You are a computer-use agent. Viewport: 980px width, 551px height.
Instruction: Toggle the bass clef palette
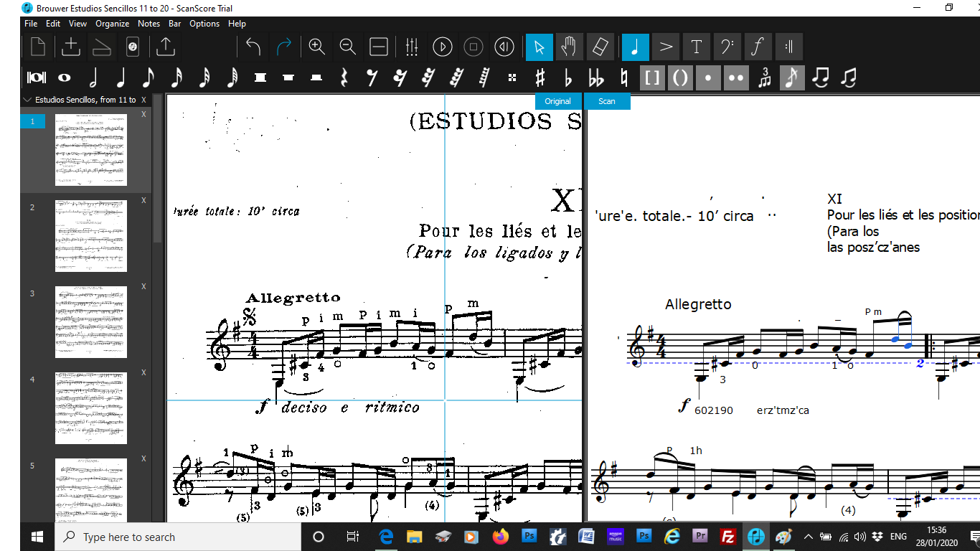[x=727, y=47]
